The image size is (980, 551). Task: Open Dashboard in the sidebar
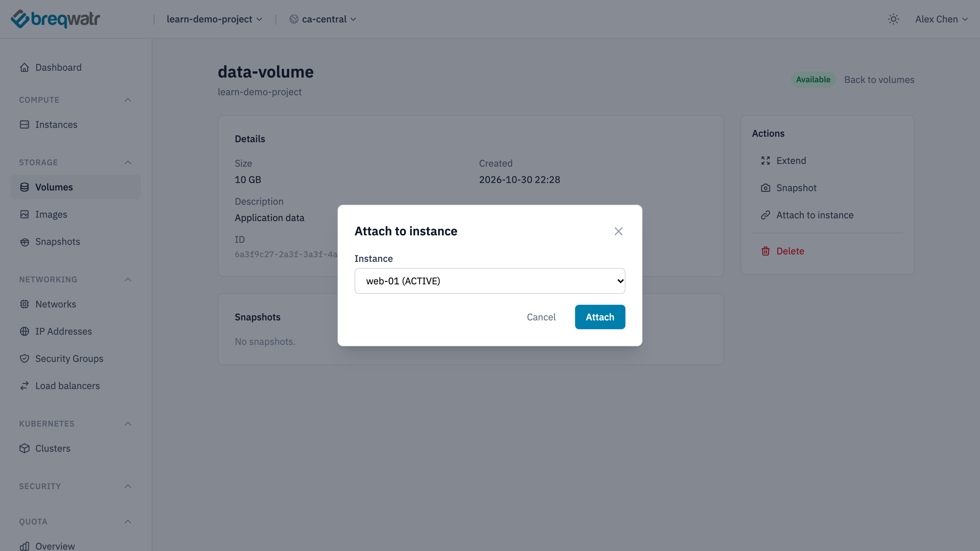[x=76, y=67]
